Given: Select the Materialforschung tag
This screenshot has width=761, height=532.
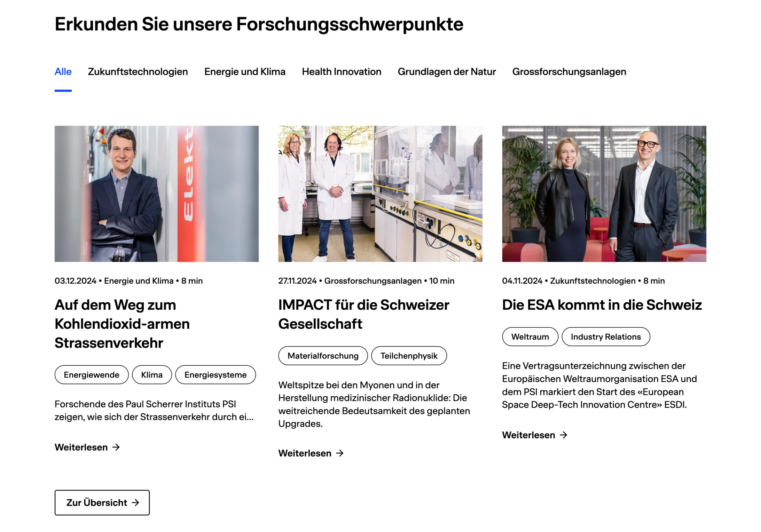Looking at the screenshot, I should tap(323, 356).
